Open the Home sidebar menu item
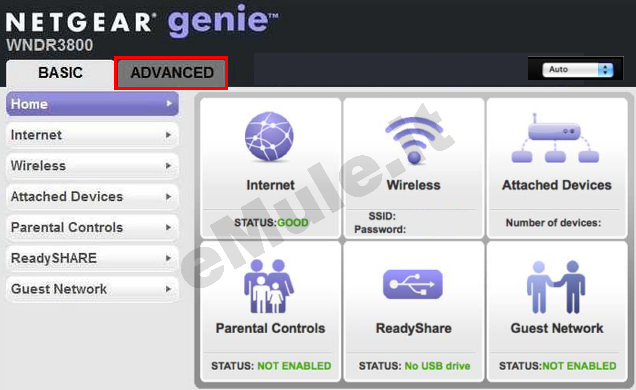Viewport: 636px width, 390px height. tap(92, 104)
